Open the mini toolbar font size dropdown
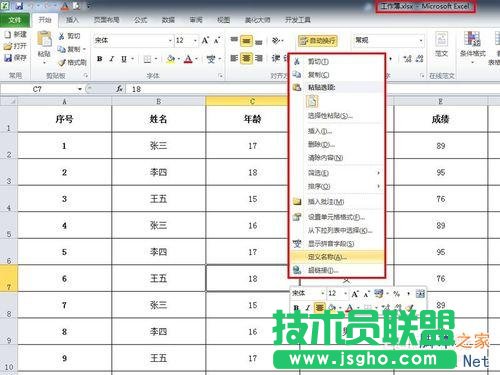500x375 pixels. [x=345, y=294]
